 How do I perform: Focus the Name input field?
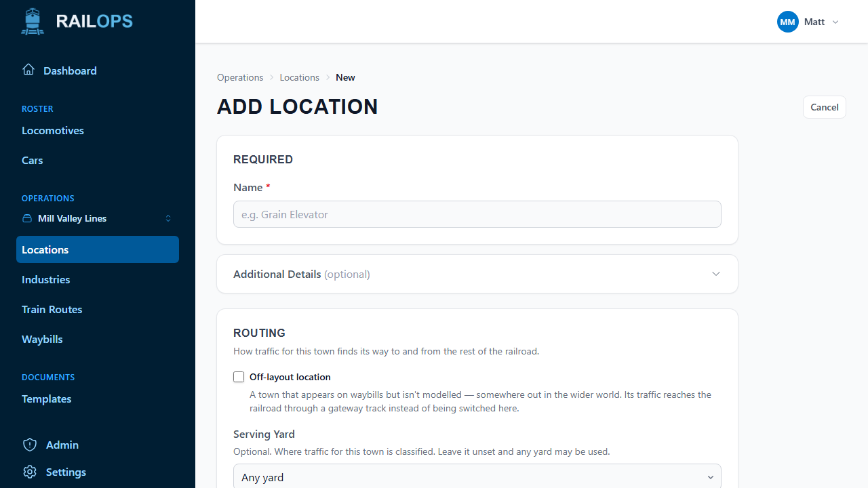477,214
